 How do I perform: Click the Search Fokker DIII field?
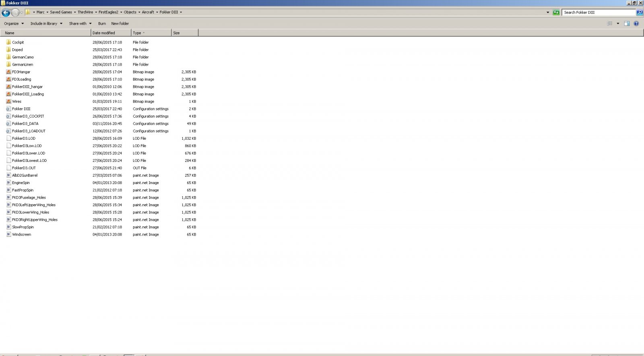tap(599, 12)
